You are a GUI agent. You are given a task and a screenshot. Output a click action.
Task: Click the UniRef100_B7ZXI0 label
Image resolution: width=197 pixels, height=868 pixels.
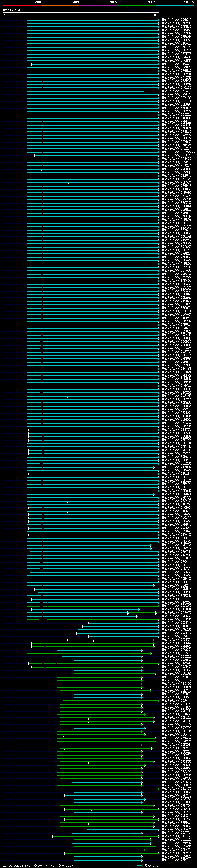pos(176,149)
